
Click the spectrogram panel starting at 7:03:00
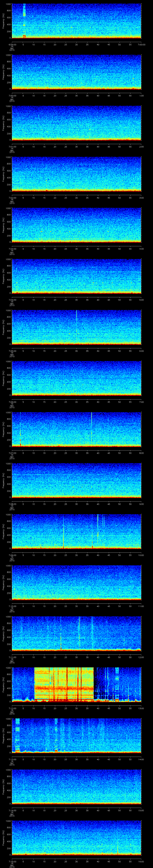point(76,225)
